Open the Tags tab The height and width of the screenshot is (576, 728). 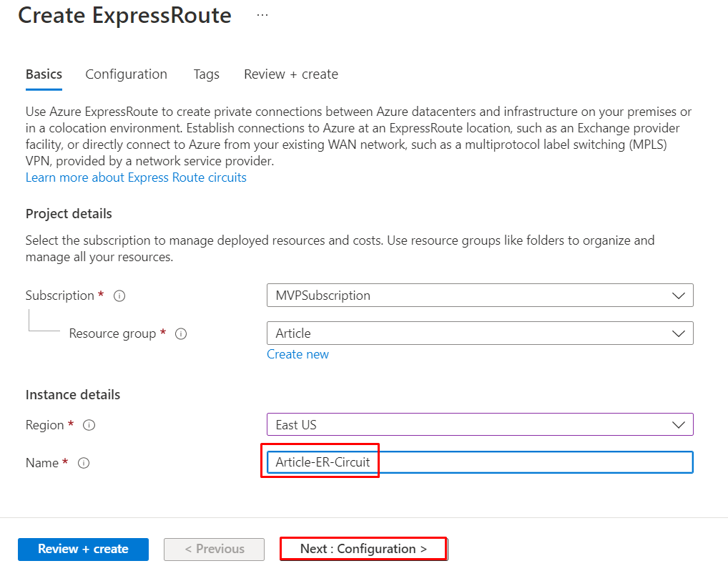click(206, 74)
